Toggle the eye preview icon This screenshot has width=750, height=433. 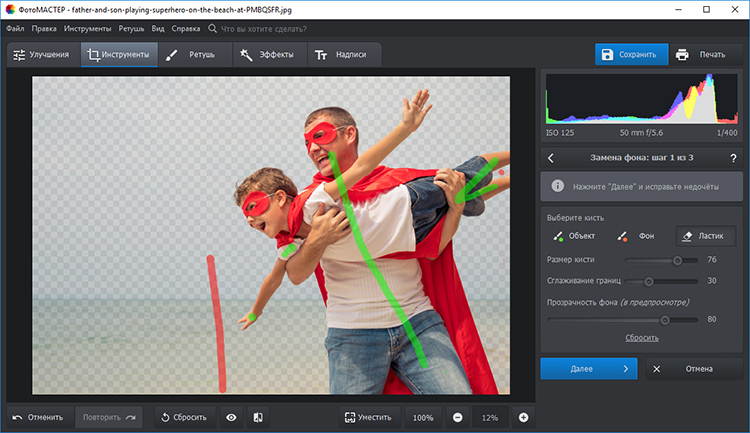pyautogui.click(x=231, y=417)
